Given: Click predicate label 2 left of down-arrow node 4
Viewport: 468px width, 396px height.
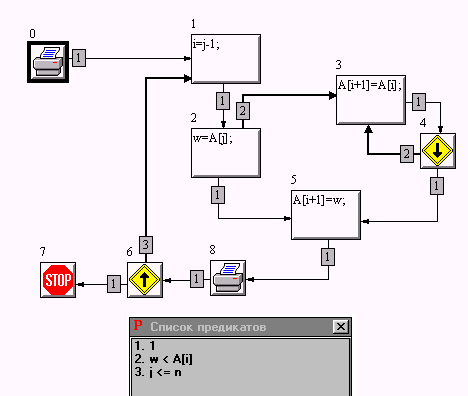Looking at the screenshot, I should 407,154.
